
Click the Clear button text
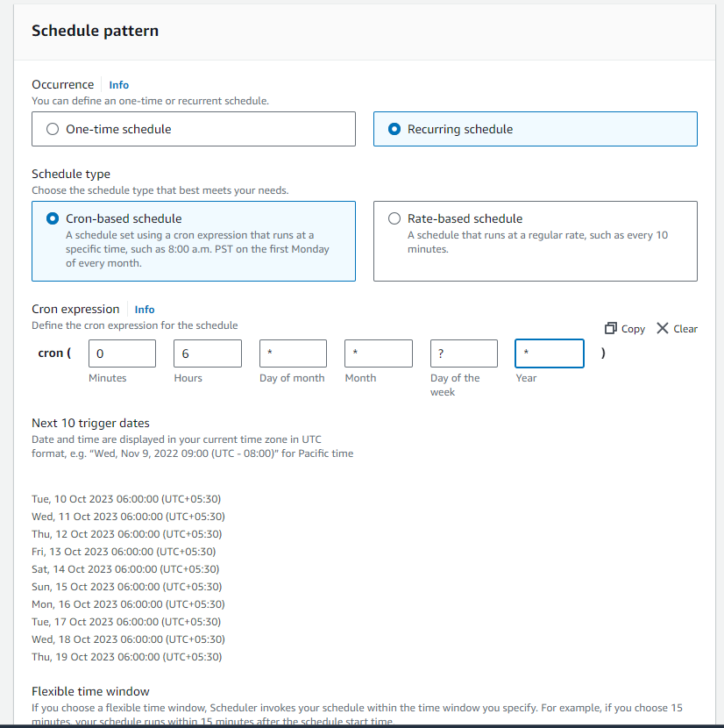coord(685,329)
